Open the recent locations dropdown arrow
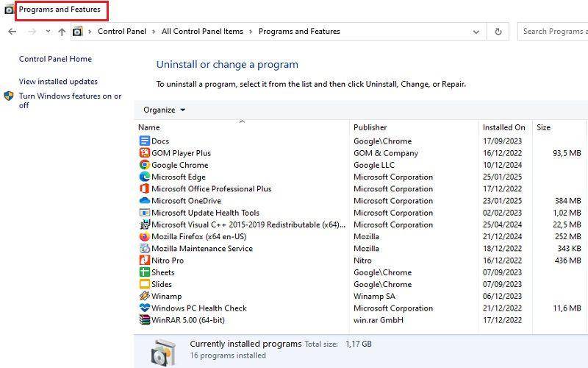This screenshot has width=588, height=368. 48,32
